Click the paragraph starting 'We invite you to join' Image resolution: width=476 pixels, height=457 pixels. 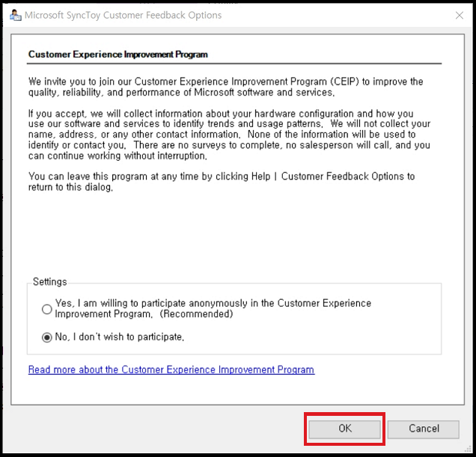(225, 87)
